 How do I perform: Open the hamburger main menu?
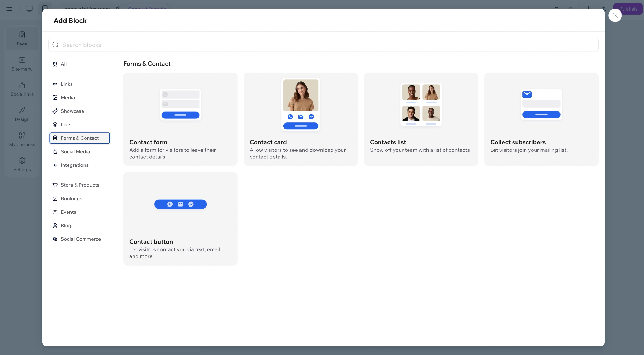(x=9, y=9)
